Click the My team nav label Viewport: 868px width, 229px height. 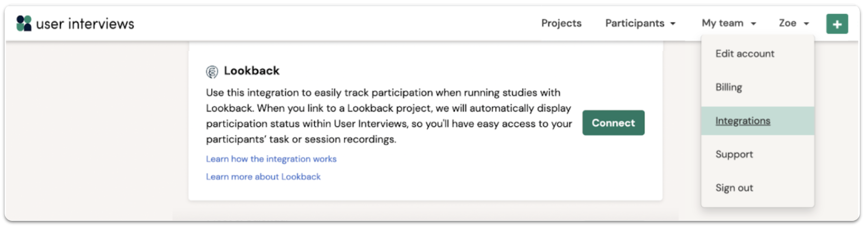pos(722,23)
